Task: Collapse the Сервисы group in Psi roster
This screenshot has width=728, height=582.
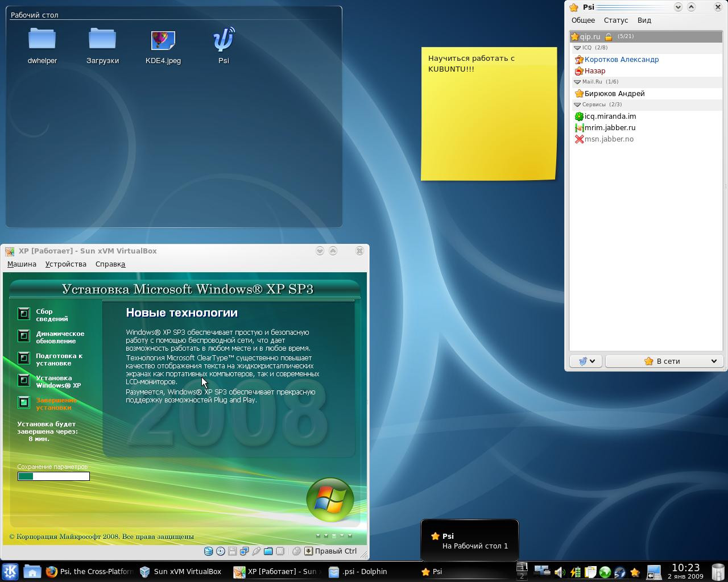Action: [x=577, y=105]
